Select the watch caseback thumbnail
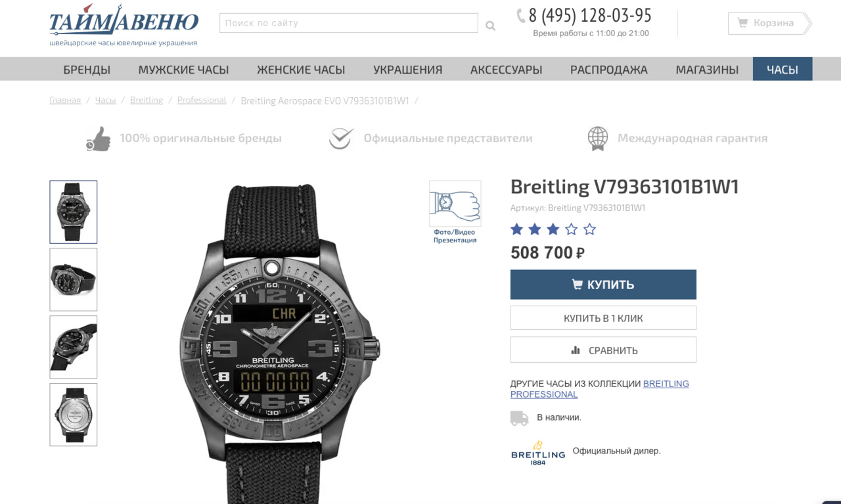 click(74, 415)
